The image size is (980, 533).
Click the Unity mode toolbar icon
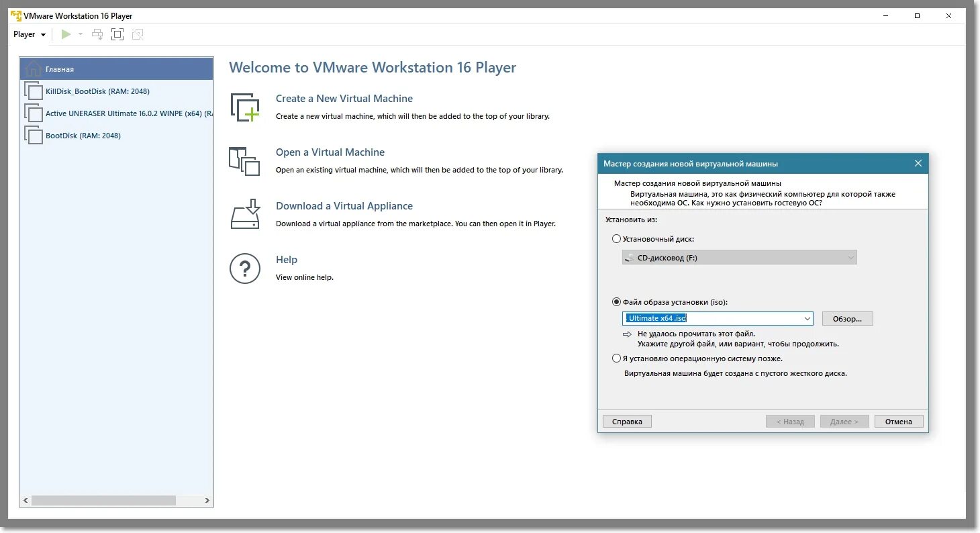coord(138,34)
